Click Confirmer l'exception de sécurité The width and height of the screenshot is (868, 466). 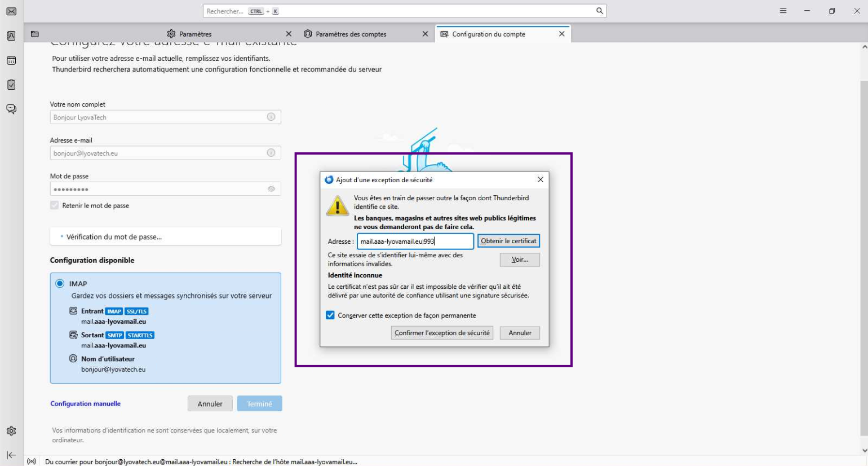click(442, 333)
